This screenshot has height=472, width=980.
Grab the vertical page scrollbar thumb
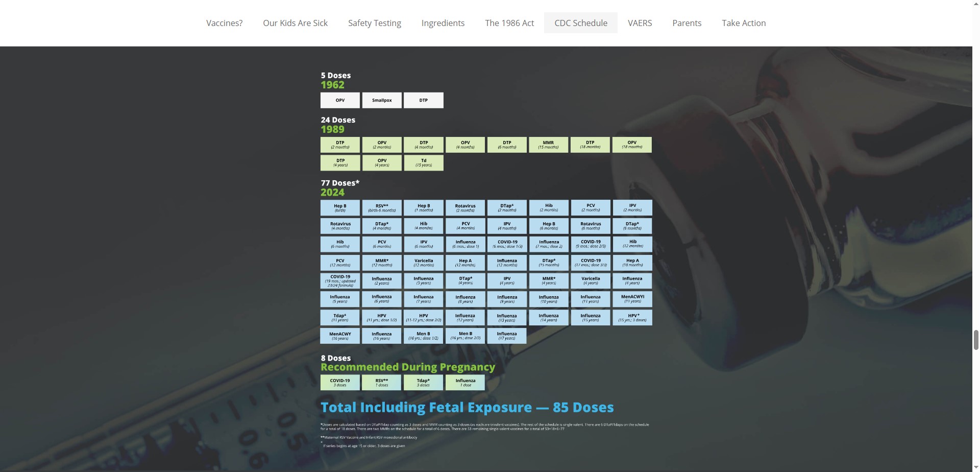tap(976, 340)
